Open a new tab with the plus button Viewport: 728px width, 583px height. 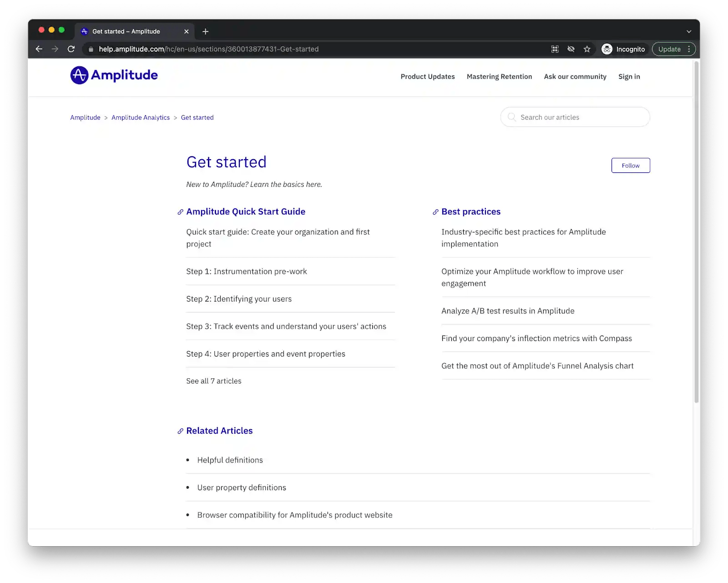(x=205, y=31)
